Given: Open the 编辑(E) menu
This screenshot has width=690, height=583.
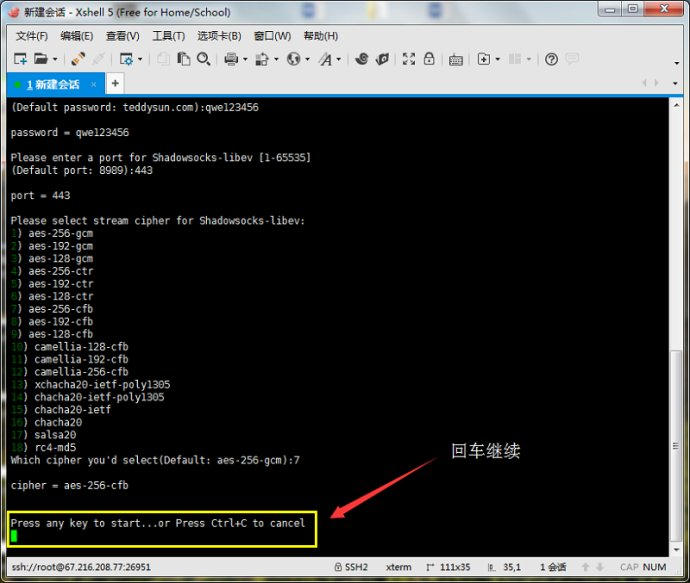Looking at the screenshot, I should pos(77,36).
